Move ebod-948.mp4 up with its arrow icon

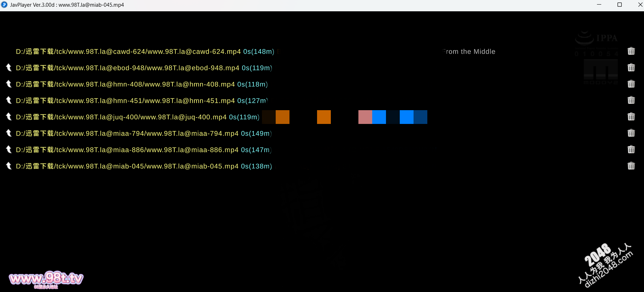pyautogui.click(x=9, y=67)
